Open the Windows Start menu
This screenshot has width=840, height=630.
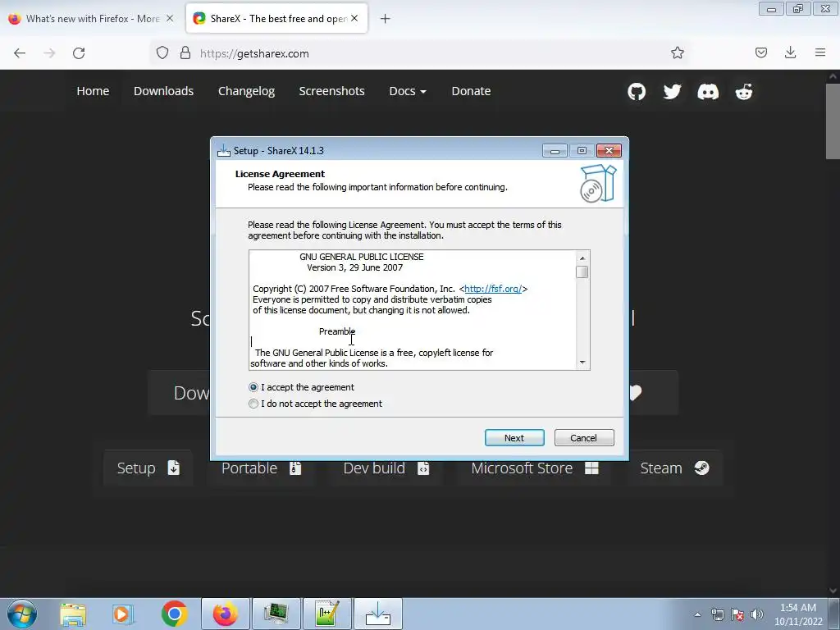click(22, 614)
